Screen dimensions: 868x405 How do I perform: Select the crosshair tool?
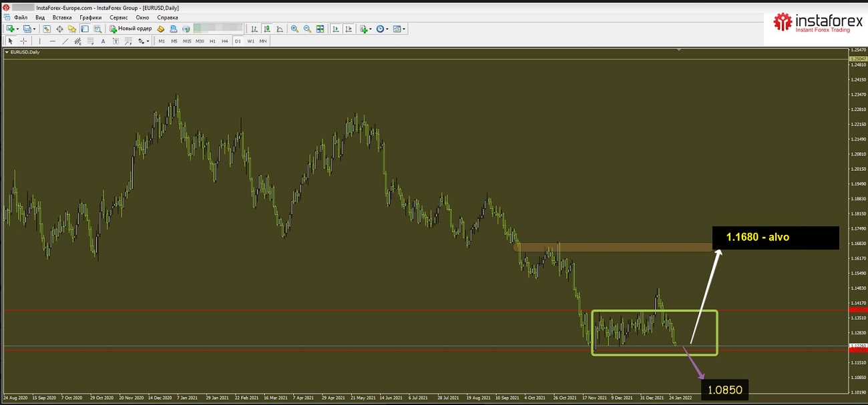23,41
